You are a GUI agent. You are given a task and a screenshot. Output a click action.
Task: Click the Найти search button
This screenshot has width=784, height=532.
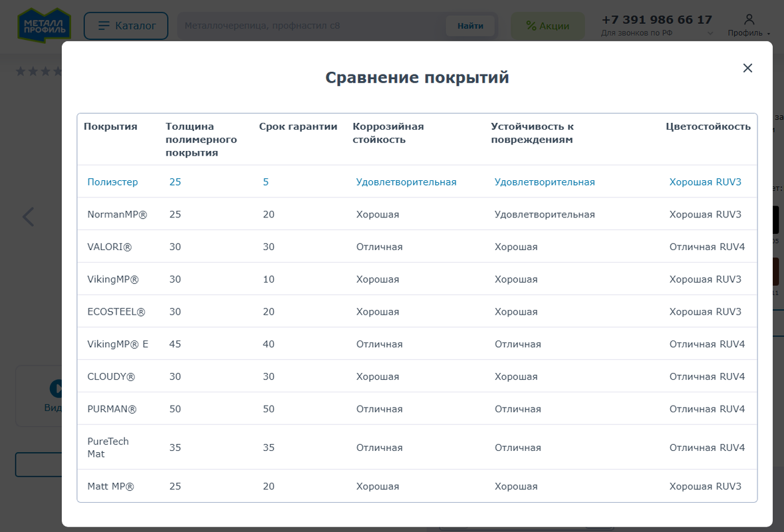(x=470, y=25)
